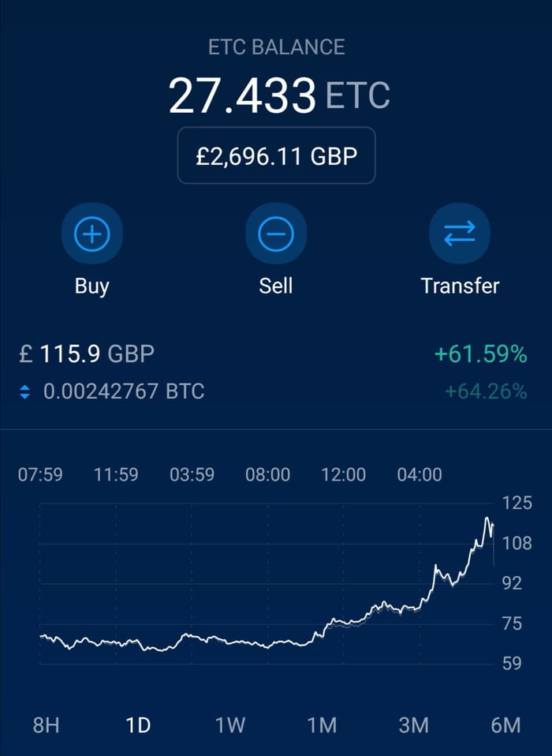Tap the 0.00242767 BTC price
Screen dimensions: 552x756
click(x=123, y=391)
